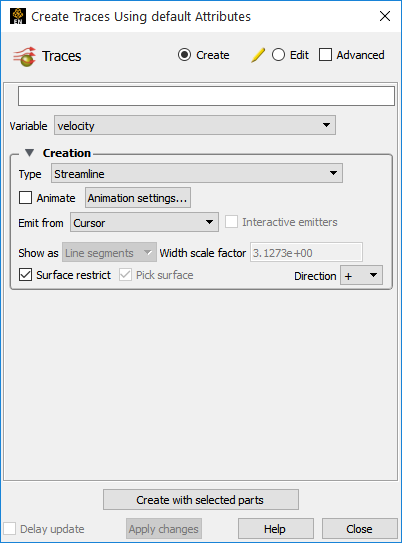Close the dialog with the title bar X

pos(385,16)
